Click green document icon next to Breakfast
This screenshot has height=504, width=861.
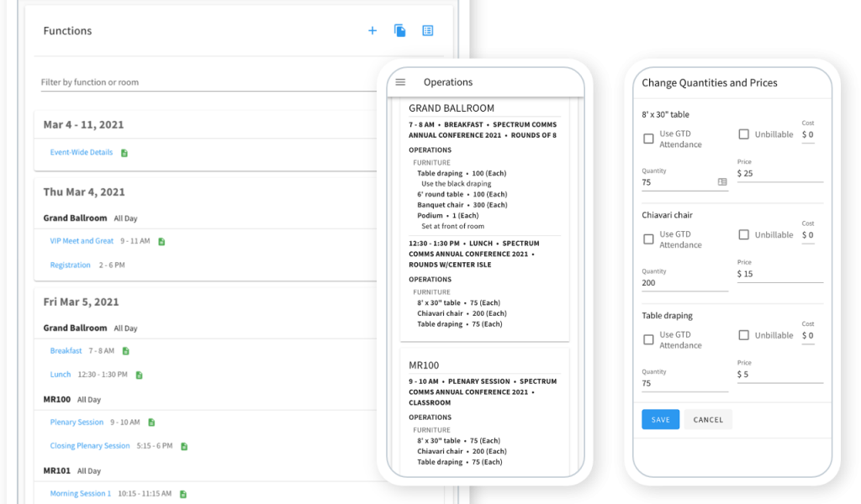tap(125, 351)
